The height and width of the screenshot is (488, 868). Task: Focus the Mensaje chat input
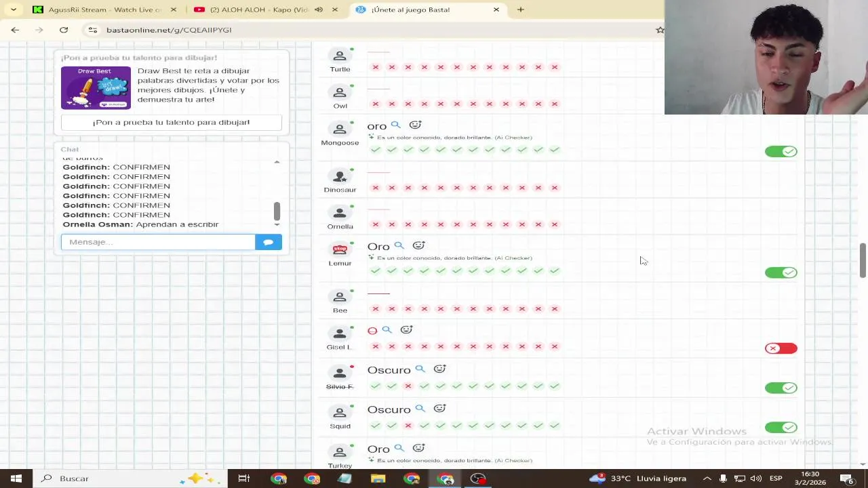tap(158, 242)
